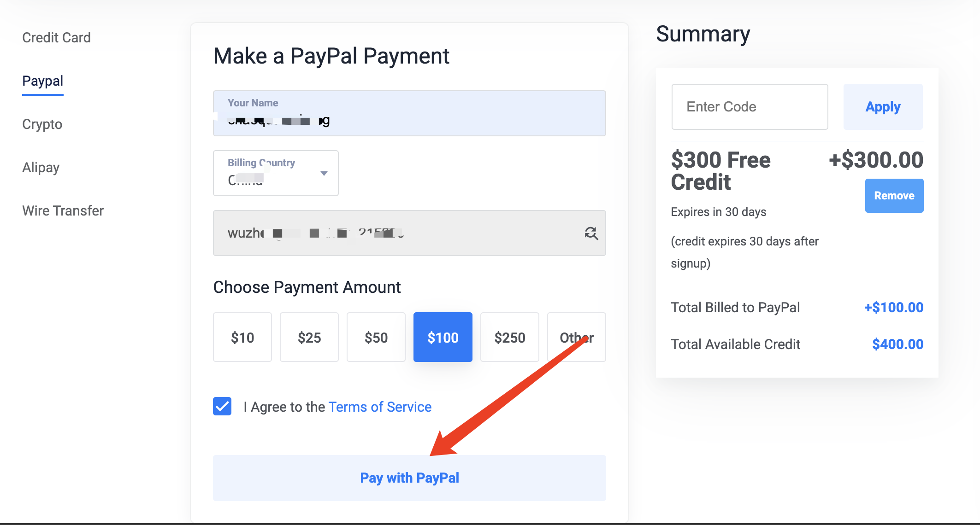Screen dimensions: 980x525
Task: Click the Apply promo code button
Action: [x=883, y=107]
